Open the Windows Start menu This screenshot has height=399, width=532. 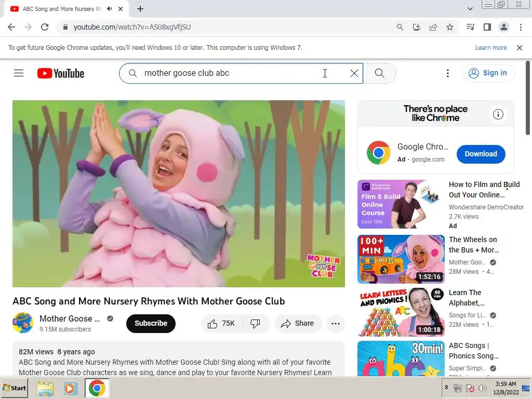[x=14, y=388]
